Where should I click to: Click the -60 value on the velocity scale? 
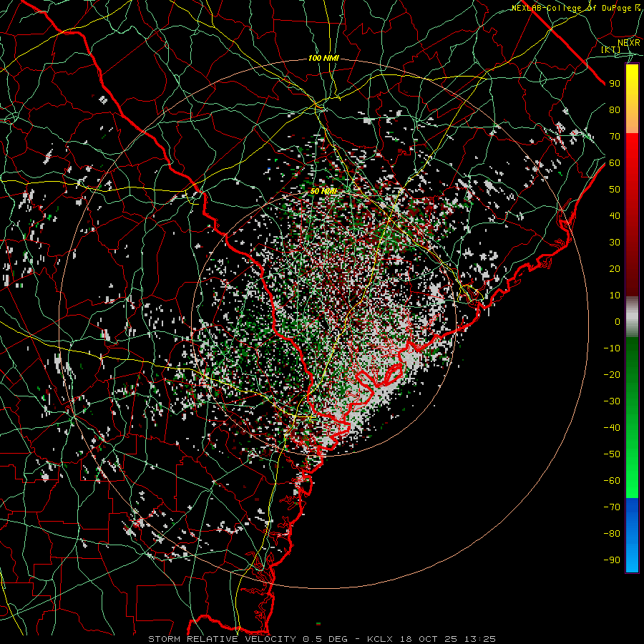(x=612, y=481)
